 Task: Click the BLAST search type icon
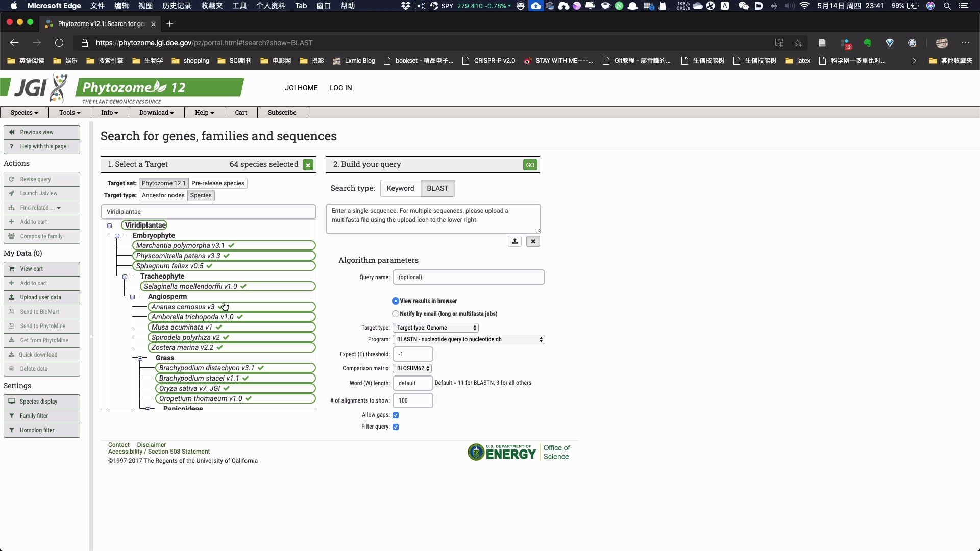(x=437, y=188)
